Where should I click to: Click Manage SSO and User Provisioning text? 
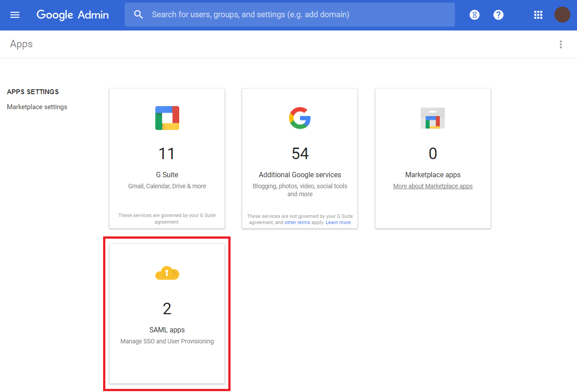[167, 341]
